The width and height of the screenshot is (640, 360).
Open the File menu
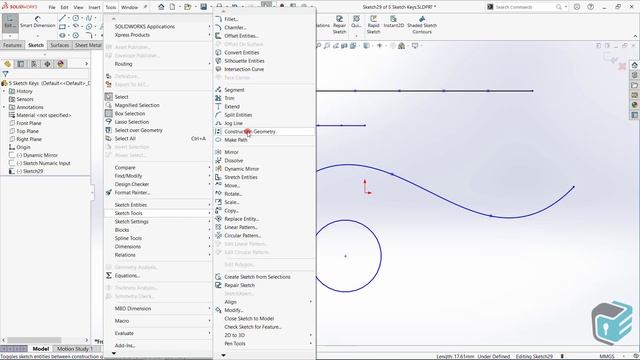[52, 7]
